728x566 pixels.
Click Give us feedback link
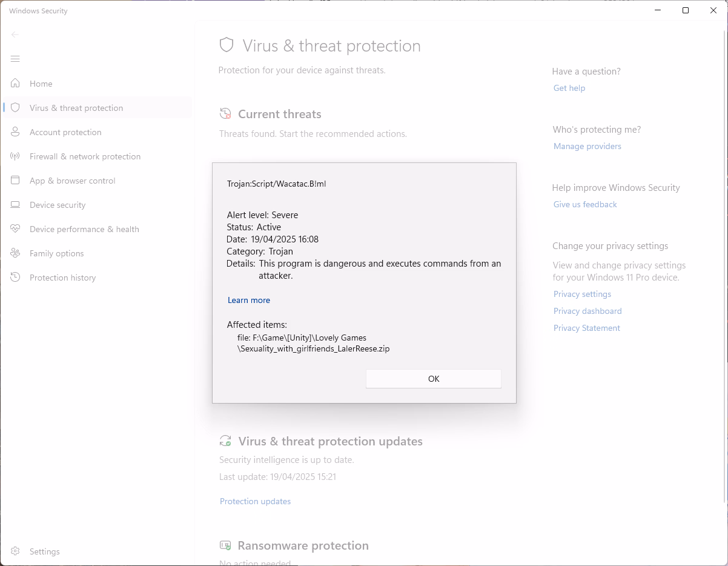tap(585, 204)
